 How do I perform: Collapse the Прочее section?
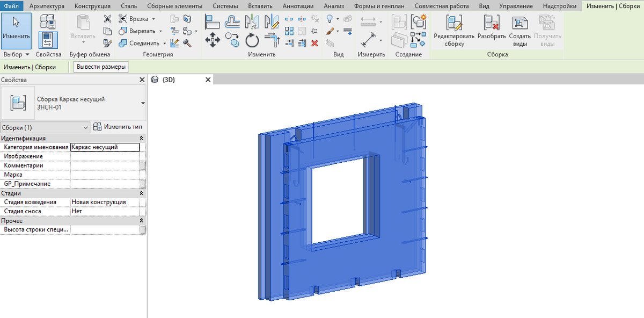coord(141,220)
